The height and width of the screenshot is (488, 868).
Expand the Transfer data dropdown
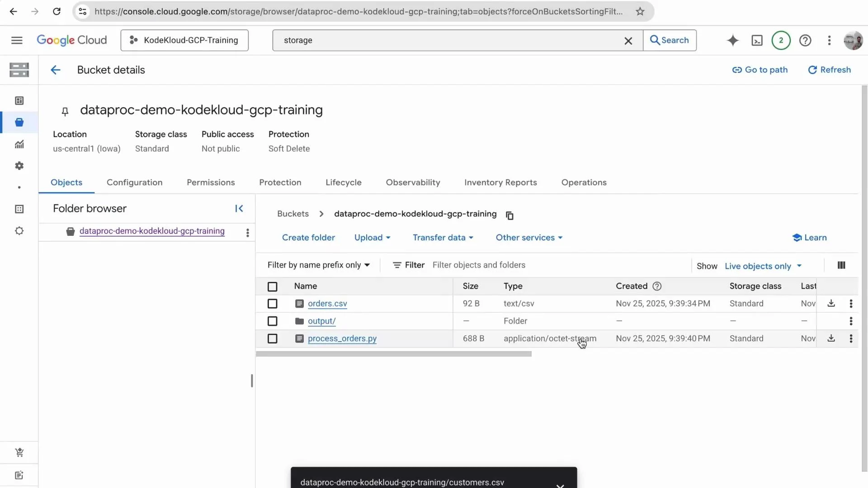click(x=443, y=238)
